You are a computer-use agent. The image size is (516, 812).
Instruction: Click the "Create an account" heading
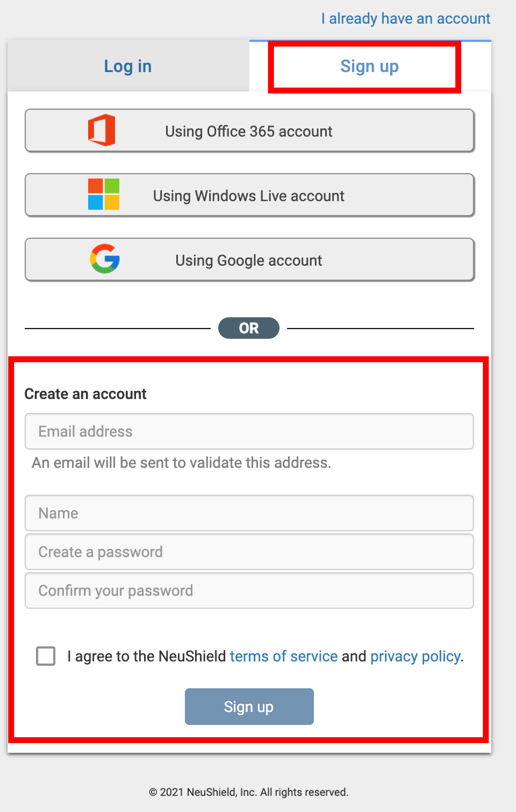click(85, 394)
